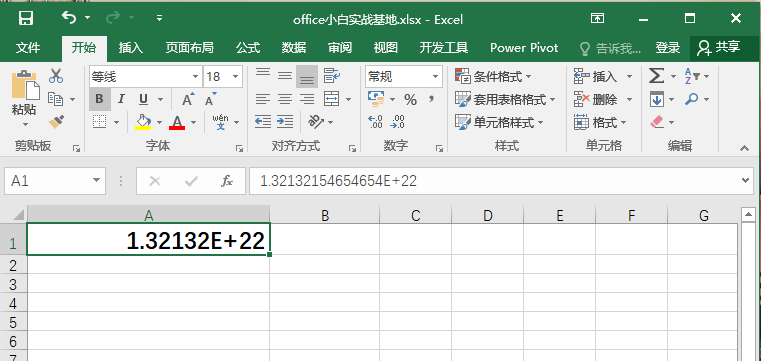Open the 格式 cells menu
Viewport: 761px width, 361px height.
point(601,122)
